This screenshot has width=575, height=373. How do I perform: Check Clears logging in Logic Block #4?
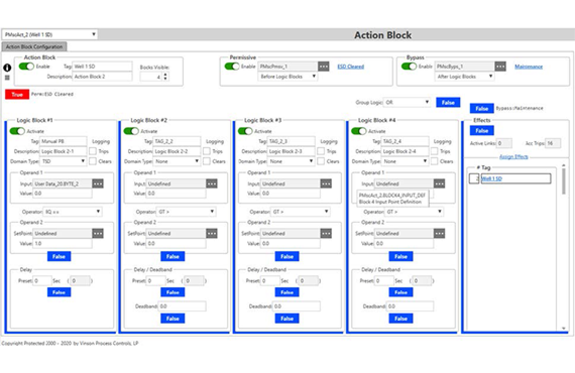click(x=435, y=161)
